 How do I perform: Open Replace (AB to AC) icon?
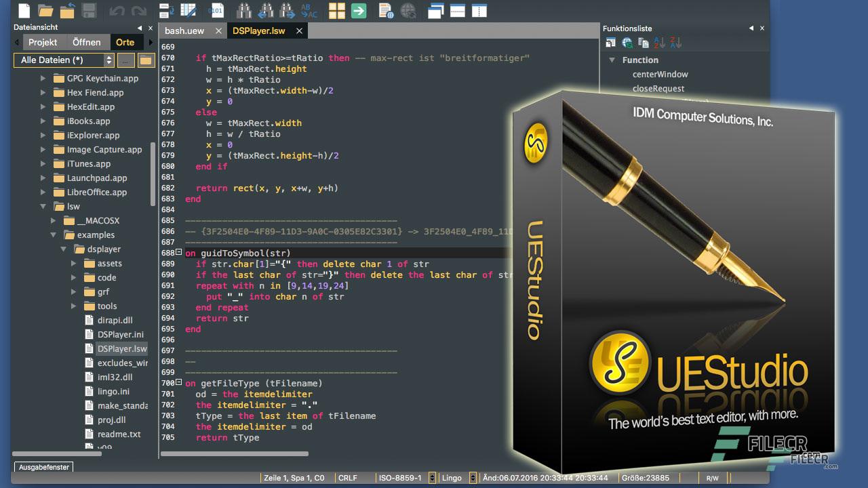click(309, 10)
